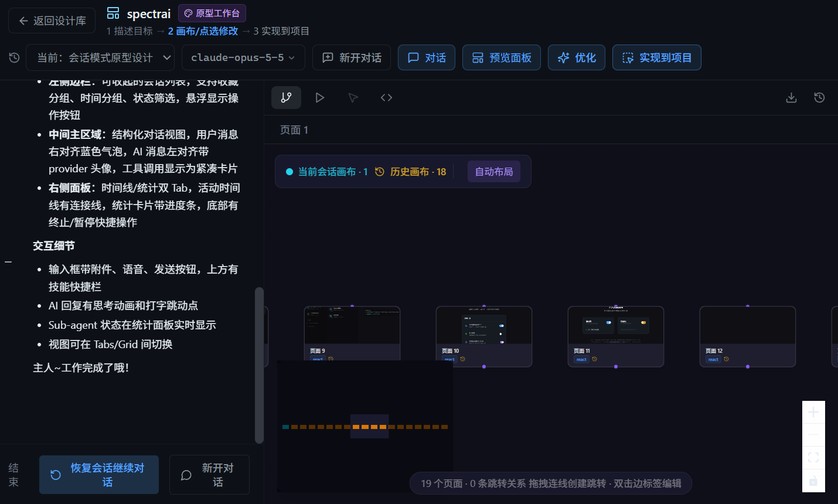Open the canvas version history icon
This screenshot has width=838, height=504.
point(819,97)
